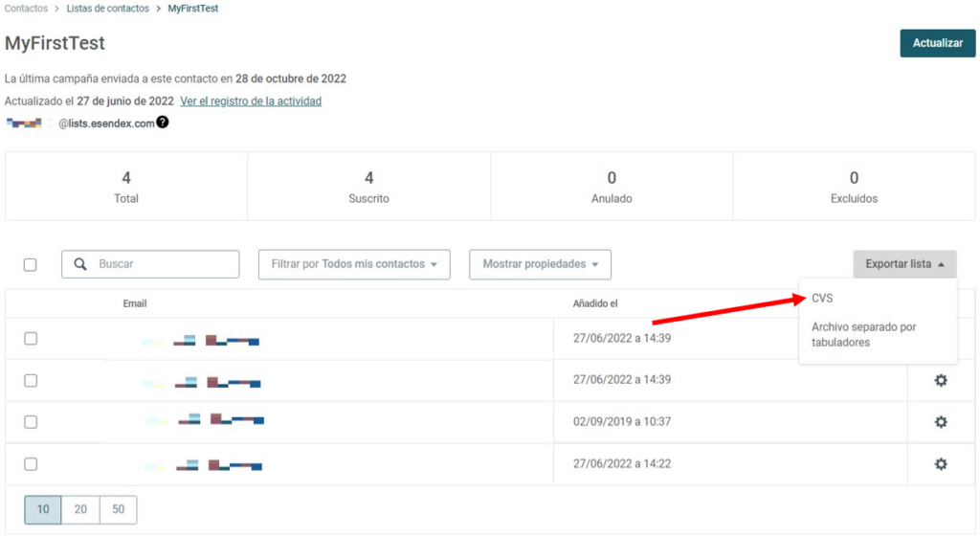Image resolution: width=980 pixels, height=537 pixels.
Task: Open settings gear for 27/06/2022 14:22 contact
Action: point(940,464)
